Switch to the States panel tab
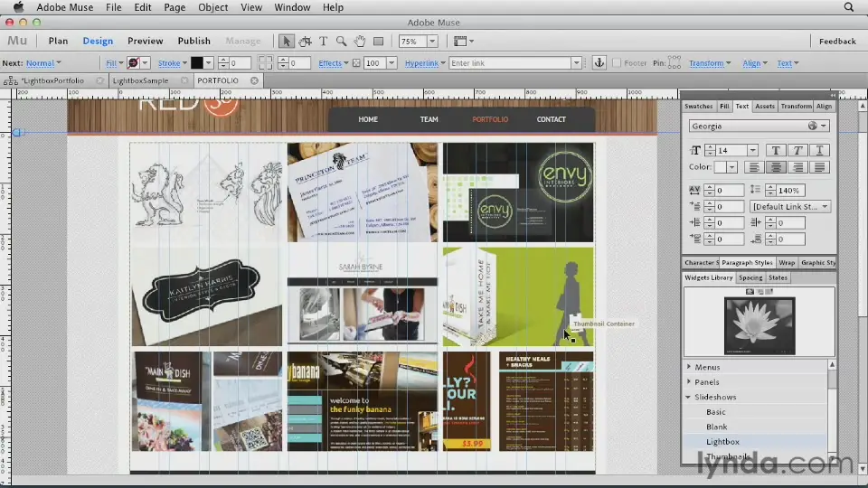868x488 pixels. [778, 277]
